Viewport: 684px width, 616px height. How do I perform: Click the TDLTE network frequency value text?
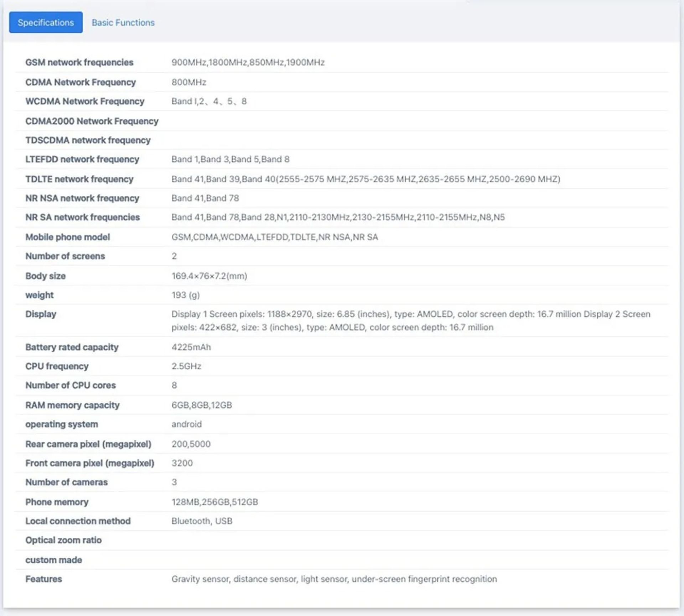(x=366, y=179)
